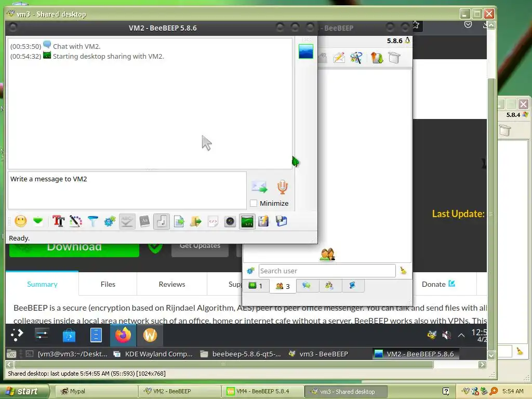532x399 pixels.
Task: Toggle the ABC spell checking button
Action: (127, 221)
